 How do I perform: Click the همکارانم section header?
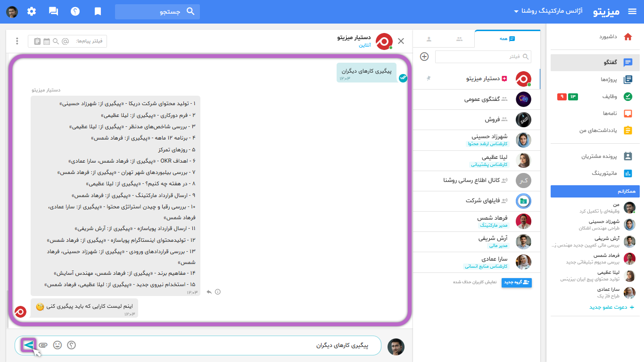point(595,191)
